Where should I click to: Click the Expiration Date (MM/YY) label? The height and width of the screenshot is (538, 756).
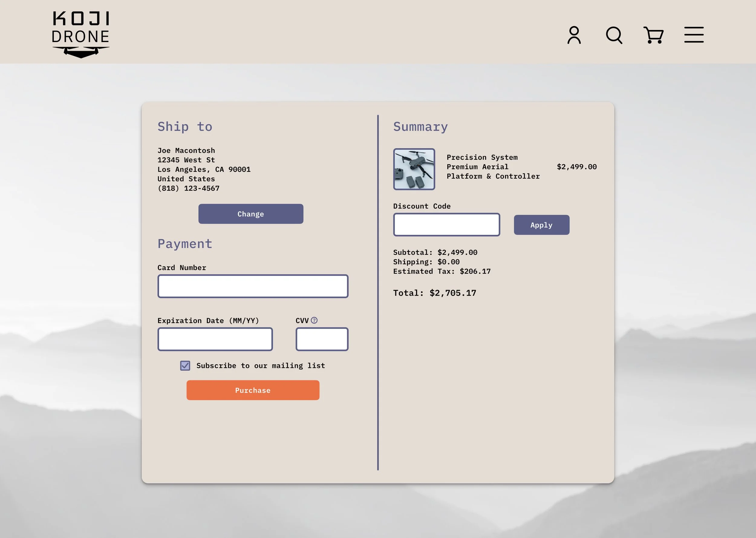(208, 321)
